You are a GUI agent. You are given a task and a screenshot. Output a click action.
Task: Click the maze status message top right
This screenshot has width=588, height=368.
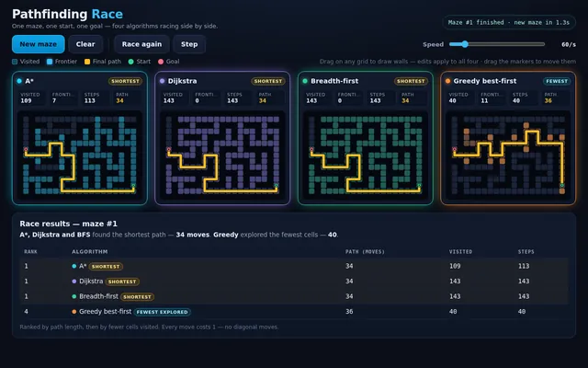[x=509, y=22]
